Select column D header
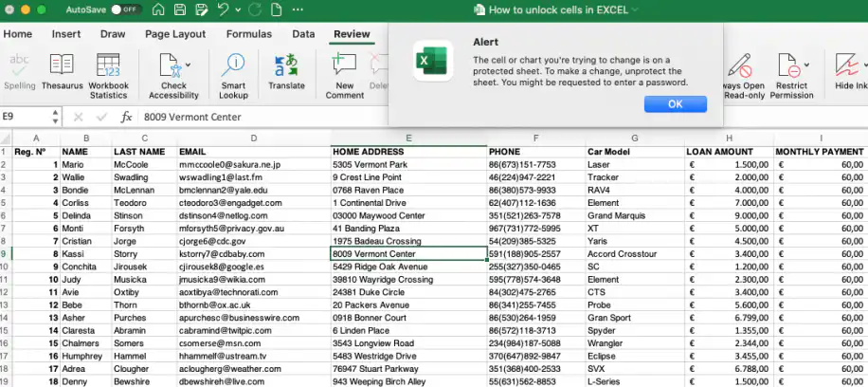This screenshot has width=868, height=387. [254, 138]
